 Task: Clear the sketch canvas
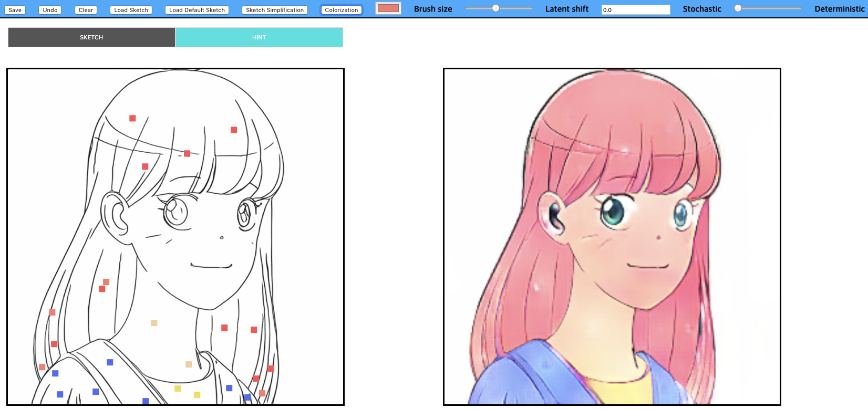point(86,10)
